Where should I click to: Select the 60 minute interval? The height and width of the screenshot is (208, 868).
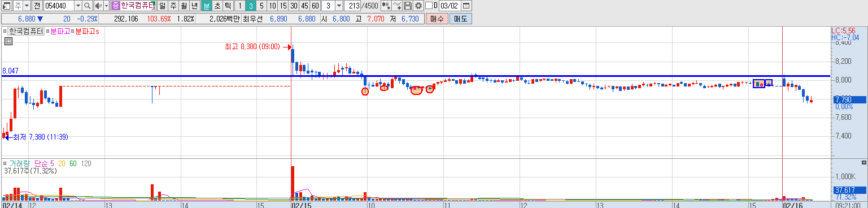pos(315,6)
